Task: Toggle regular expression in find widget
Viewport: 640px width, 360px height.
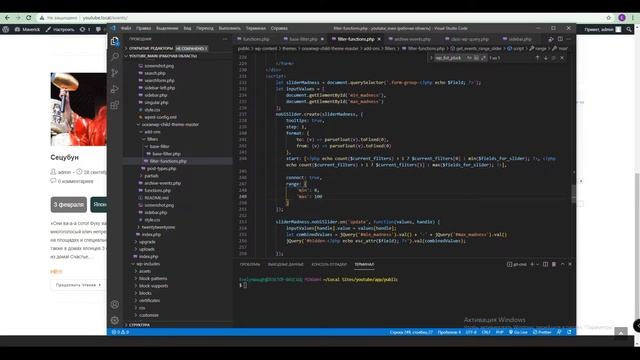Action: coord(484,58)
